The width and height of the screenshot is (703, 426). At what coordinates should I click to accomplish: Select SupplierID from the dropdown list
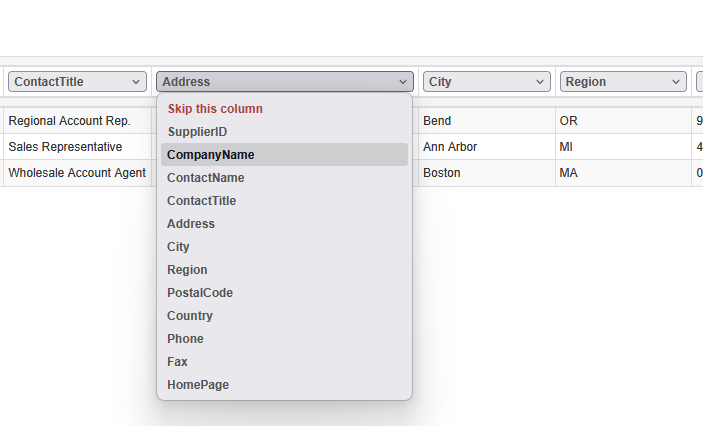197,131
